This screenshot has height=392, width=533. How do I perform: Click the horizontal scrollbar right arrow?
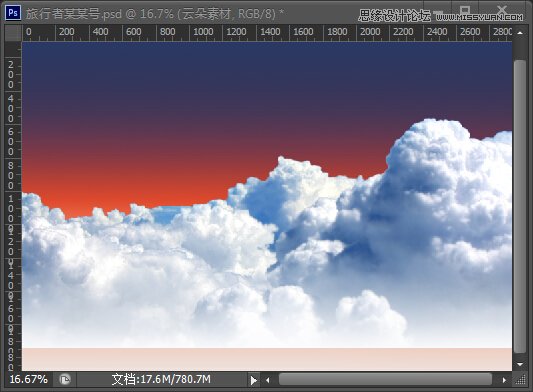(x=504, y=380)
